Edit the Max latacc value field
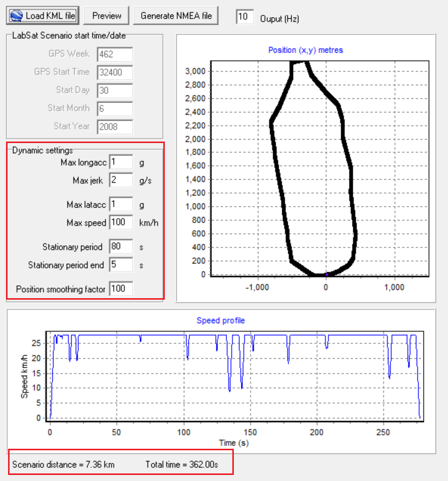448x481 pixels. coord(121,205)
